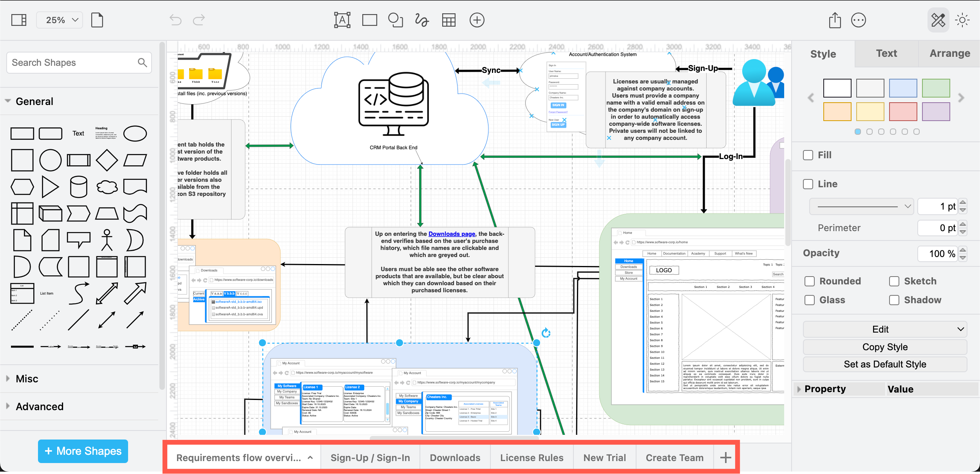
Task: Expand the Edit style dropdown
Action: point(884,329)
